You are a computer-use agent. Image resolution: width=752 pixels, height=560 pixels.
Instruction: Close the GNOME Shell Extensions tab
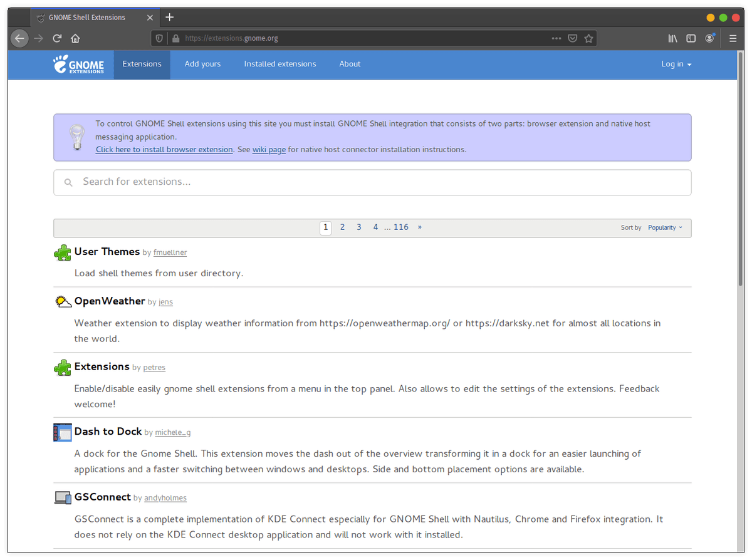tap(150, 18)
